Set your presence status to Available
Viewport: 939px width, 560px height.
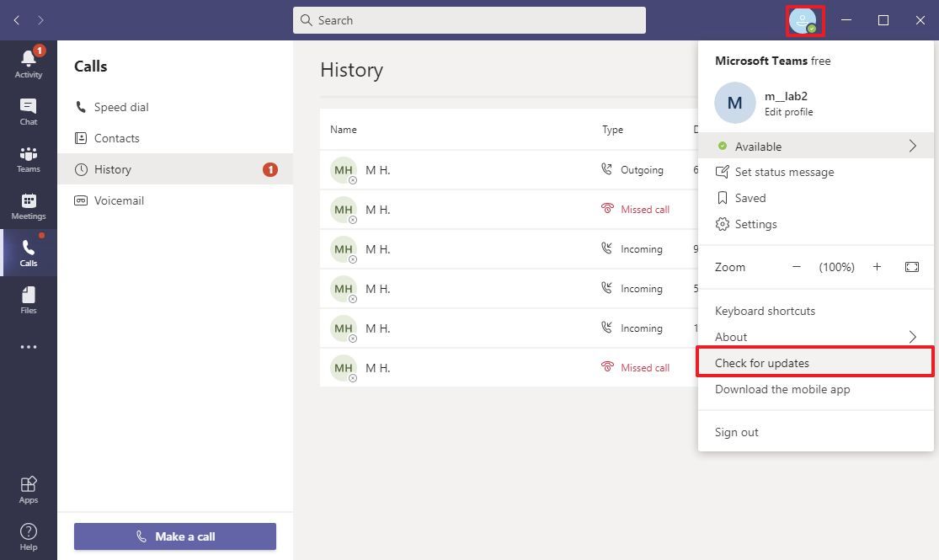coord(758,146)
